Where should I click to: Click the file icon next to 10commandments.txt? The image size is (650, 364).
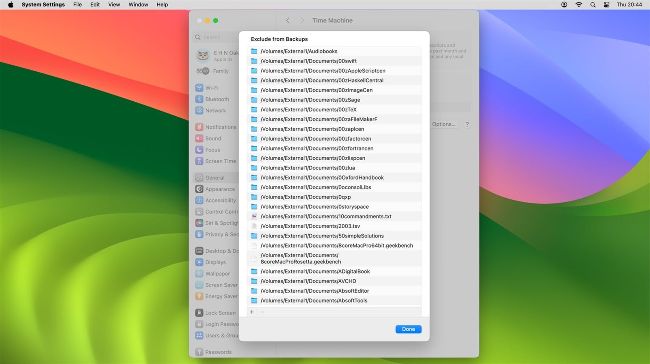254,216
